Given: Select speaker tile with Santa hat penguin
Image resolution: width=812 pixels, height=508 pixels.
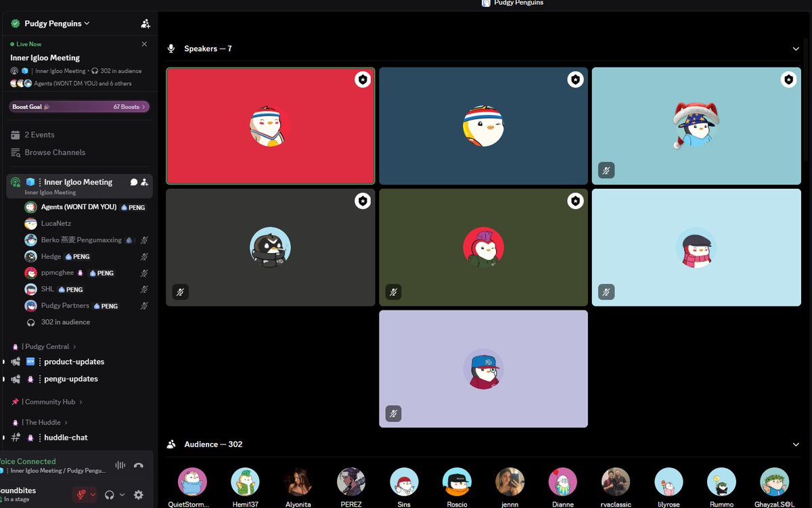Looking at the screenshot, I should pos(696,126).
